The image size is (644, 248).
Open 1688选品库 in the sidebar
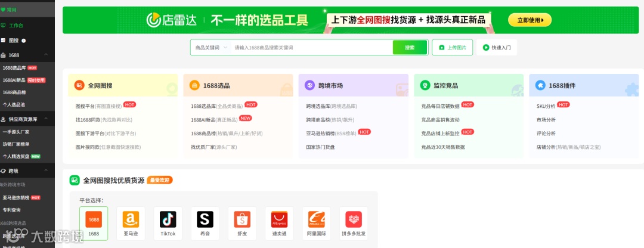tap(14, 68)
